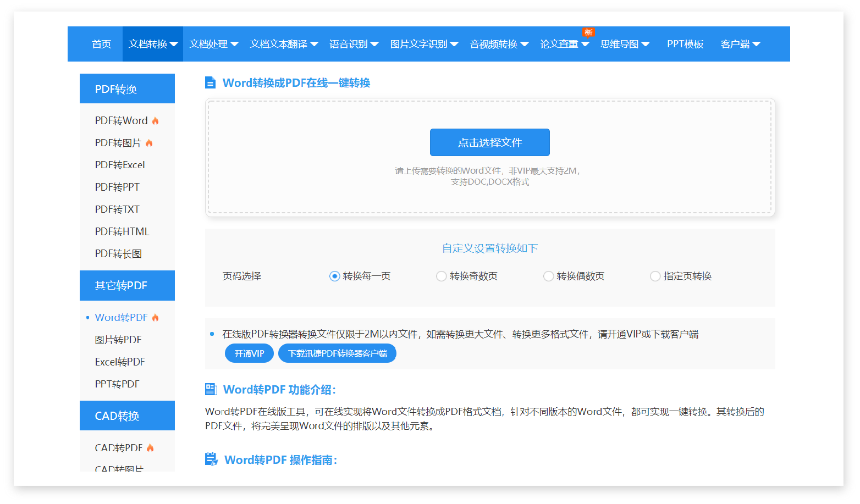Image resolution: width=860 pixels, height=504 pixels.
Task: Click the flame icon next to CAD转PDF
Action: (x=150, y=448)
